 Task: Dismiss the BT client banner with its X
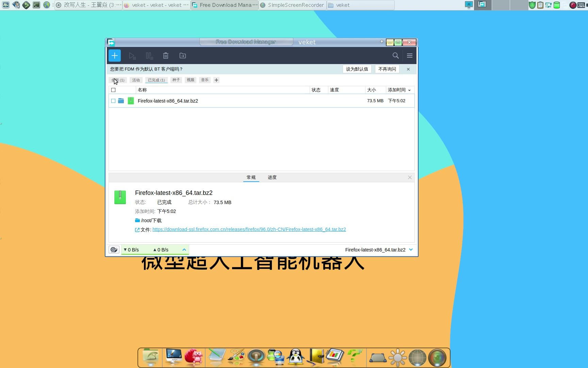(x=408, y=69)
